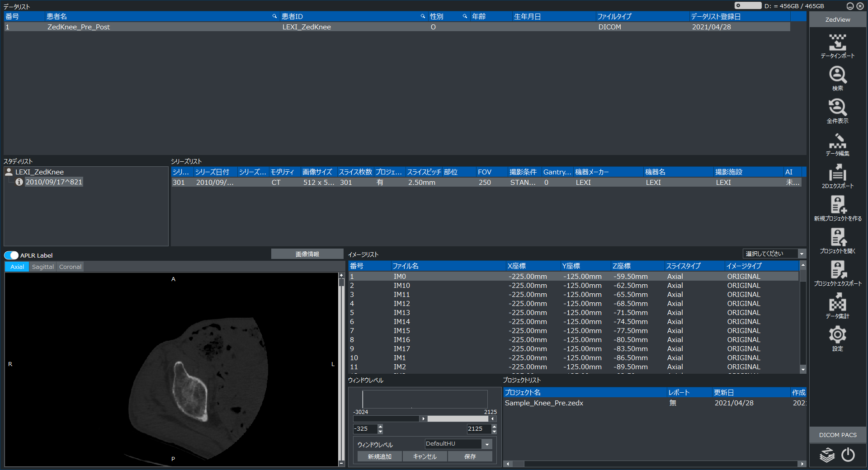Viewport: 868px width, 470px height.
Task: Click the 保存 save button
Action: coord(470,456)
